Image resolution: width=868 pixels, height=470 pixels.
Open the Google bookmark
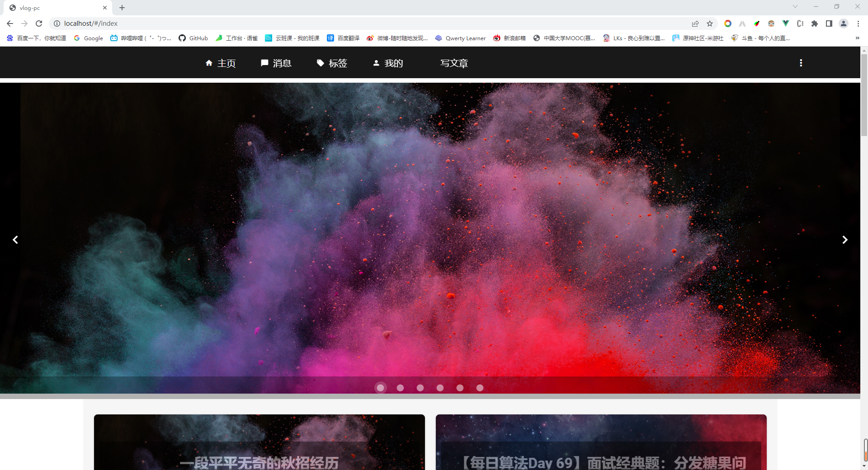89,38
